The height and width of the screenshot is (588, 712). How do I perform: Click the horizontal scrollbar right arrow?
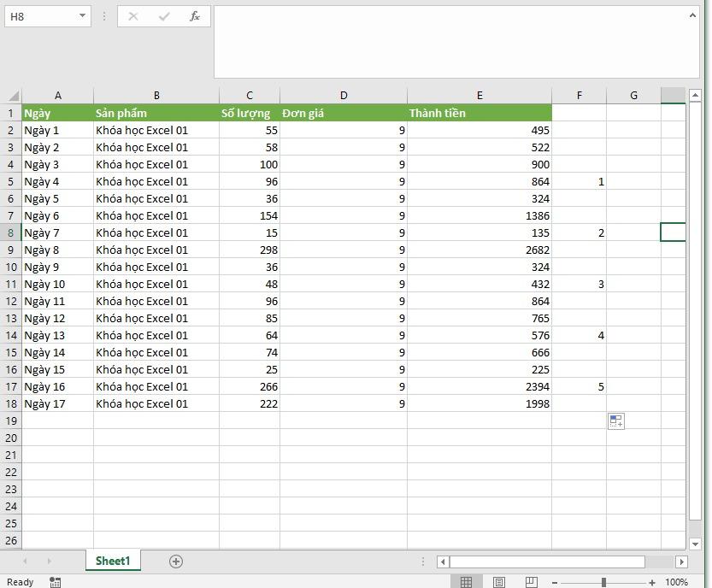click(x=682, y=562)
